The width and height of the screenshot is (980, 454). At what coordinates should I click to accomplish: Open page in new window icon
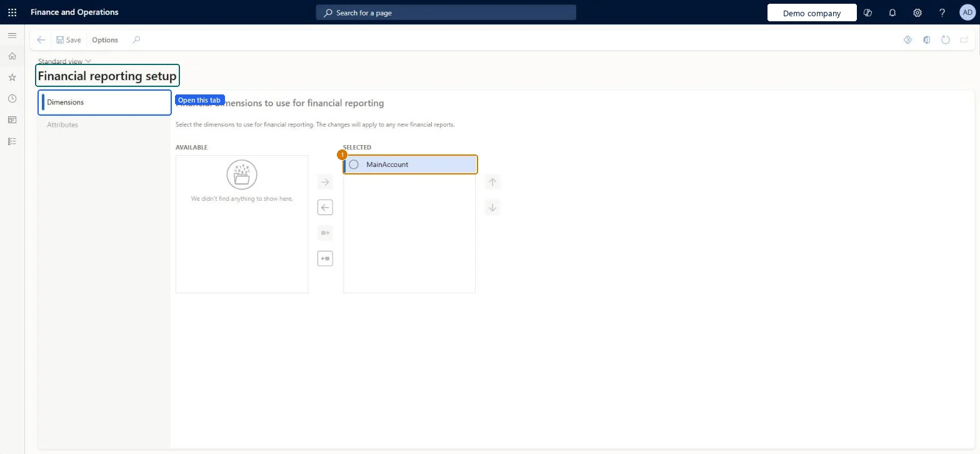(964, 40)
